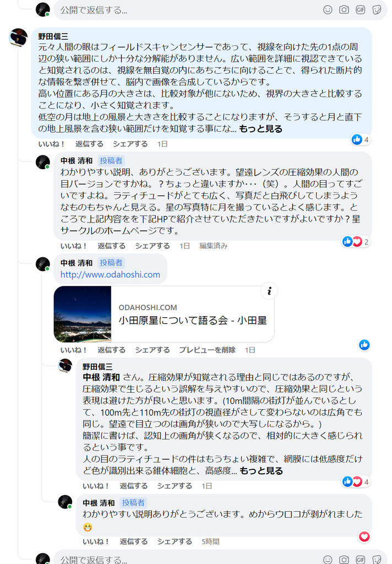Insert GIF in top reply box
Screen dimensions: 392x564
click(361, 10)
